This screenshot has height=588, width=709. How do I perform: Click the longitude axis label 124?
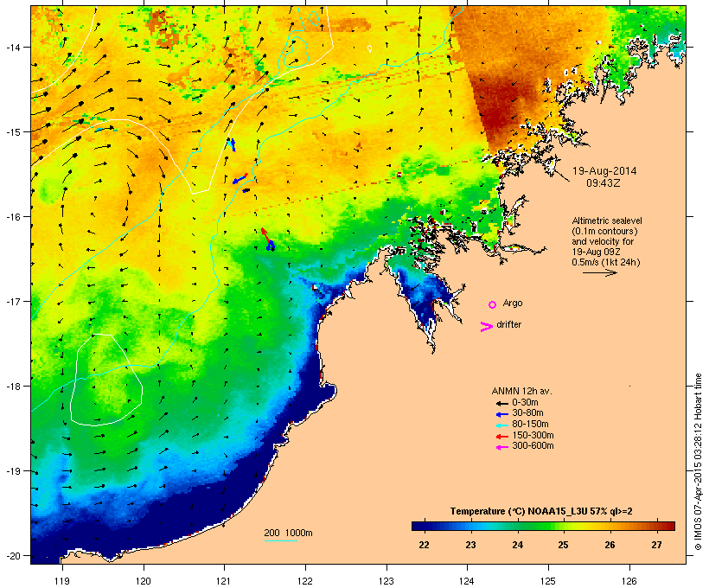pyautogui.click(x=467, y=581)
